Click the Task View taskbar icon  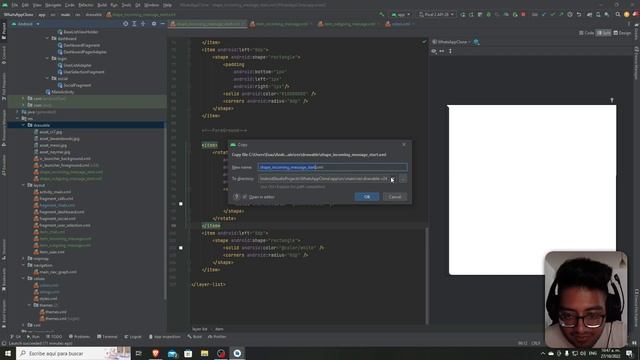point(139,353)
